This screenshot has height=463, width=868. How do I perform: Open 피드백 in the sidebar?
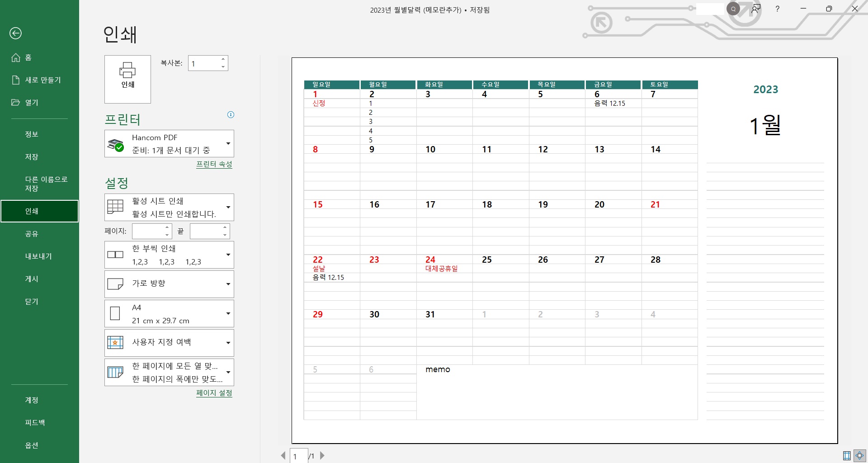tap(39, 423)
